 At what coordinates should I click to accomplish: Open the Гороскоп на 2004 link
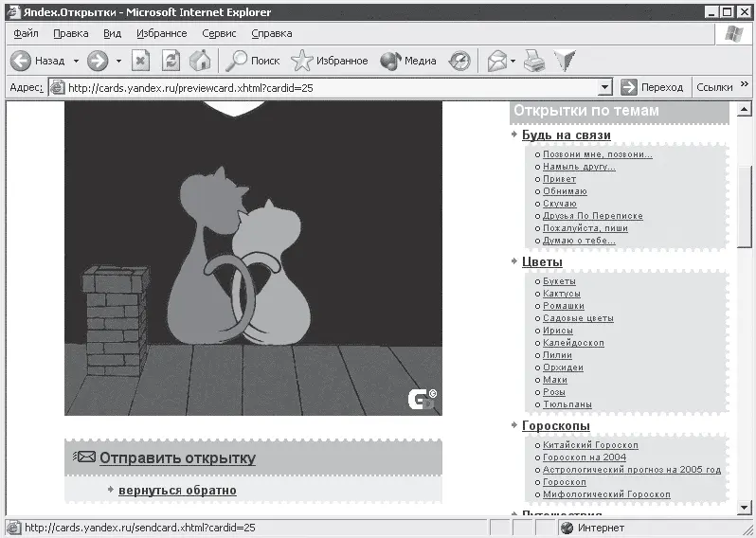(585, 457)
